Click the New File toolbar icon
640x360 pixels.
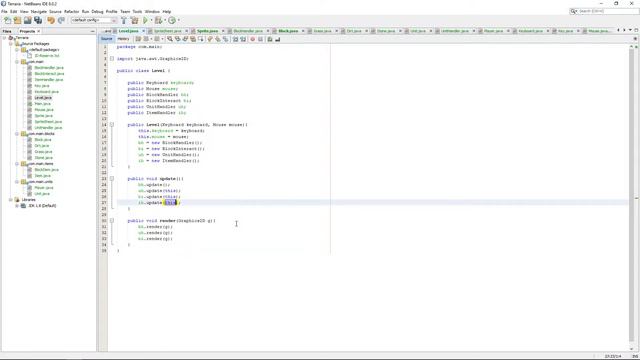click(x=7, y=20)
